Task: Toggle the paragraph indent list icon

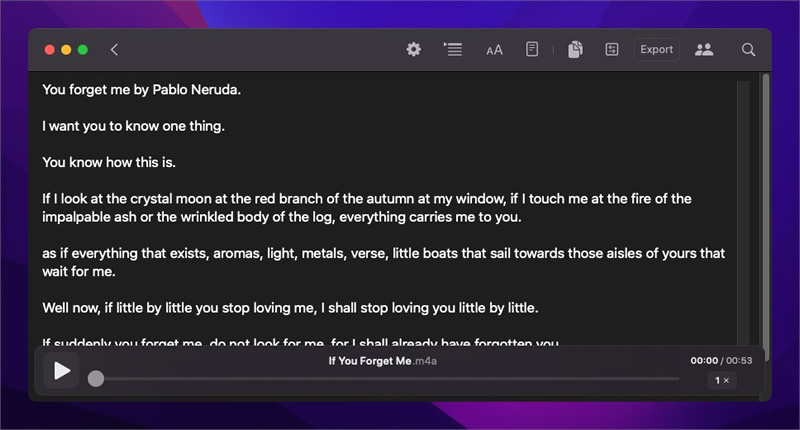Action: pos(453,49)
